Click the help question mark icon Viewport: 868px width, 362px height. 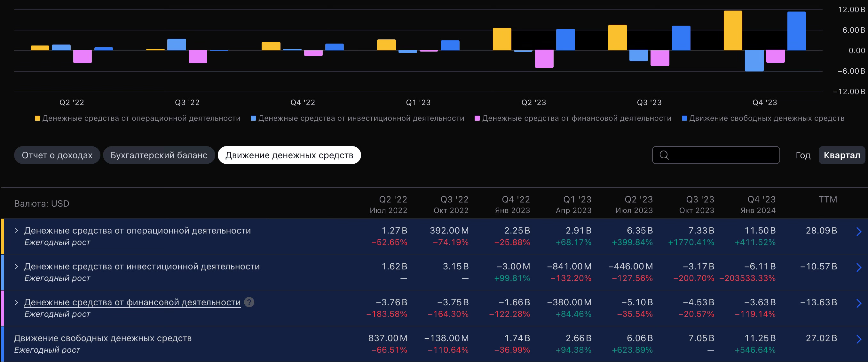249,302
